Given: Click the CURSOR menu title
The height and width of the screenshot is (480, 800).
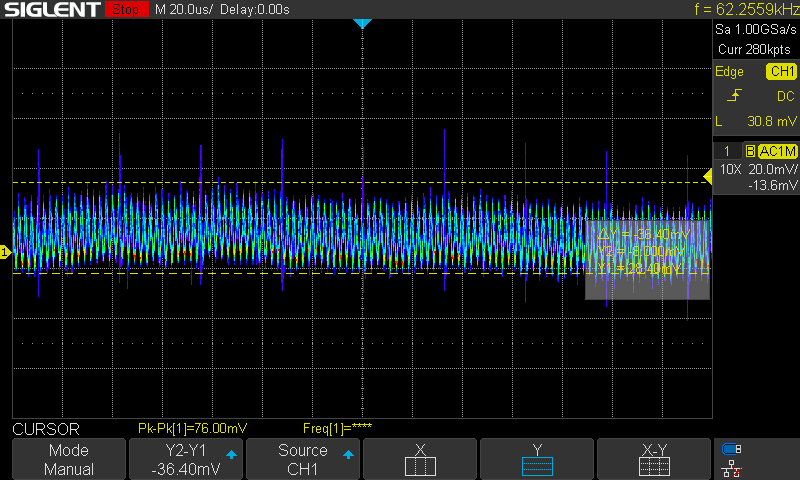Looking at the screenshot, I should click(x=45, y=428).
